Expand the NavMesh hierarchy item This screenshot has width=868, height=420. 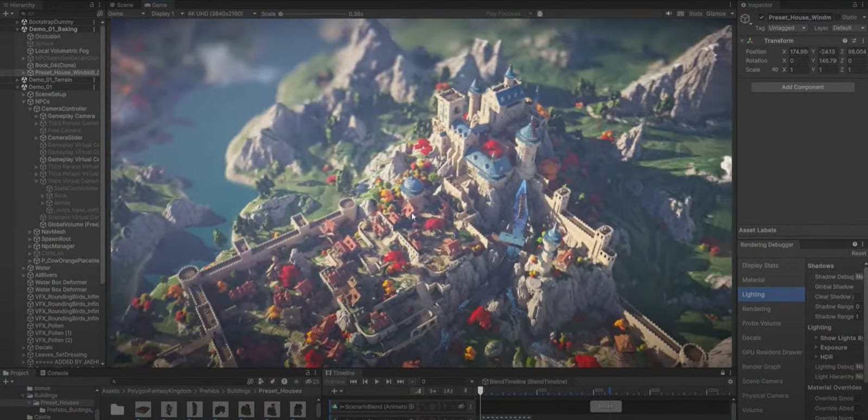30,232
